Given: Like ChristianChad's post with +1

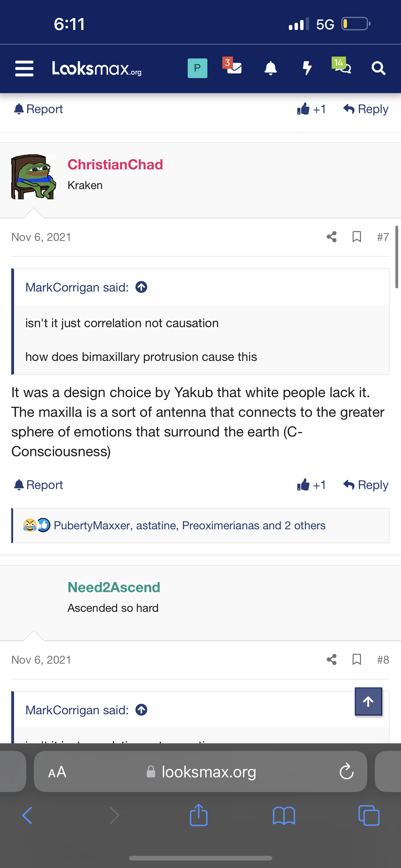Looking at the screenshot, I should [311, 485].
